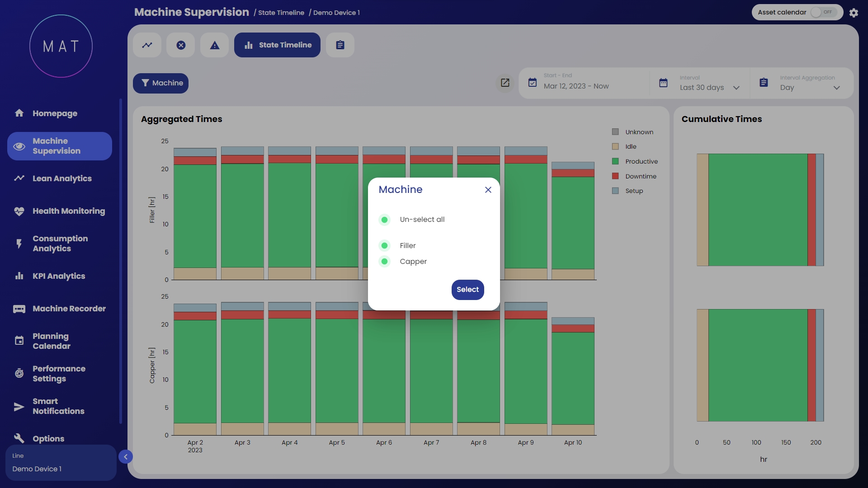Viewport: 868px width, 488px height.
Task: Click the circled X errors icon tab
Action: click(x=181, y=45)
